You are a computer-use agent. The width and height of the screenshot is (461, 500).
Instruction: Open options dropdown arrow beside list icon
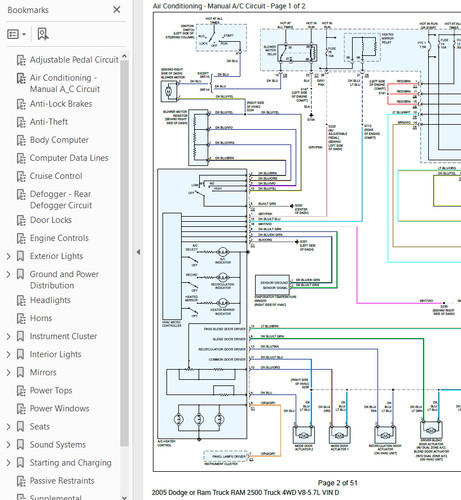click(x=24, y=34)
